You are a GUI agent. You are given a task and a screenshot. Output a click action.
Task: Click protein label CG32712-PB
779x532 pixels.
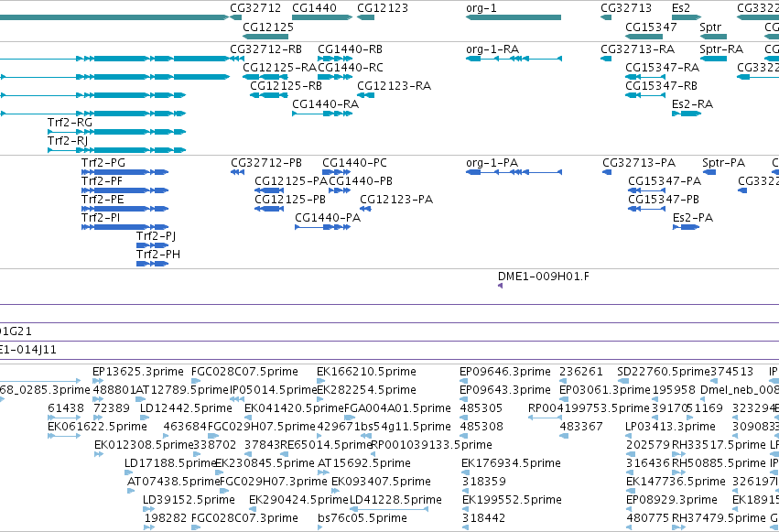click(x=266, y=163)
